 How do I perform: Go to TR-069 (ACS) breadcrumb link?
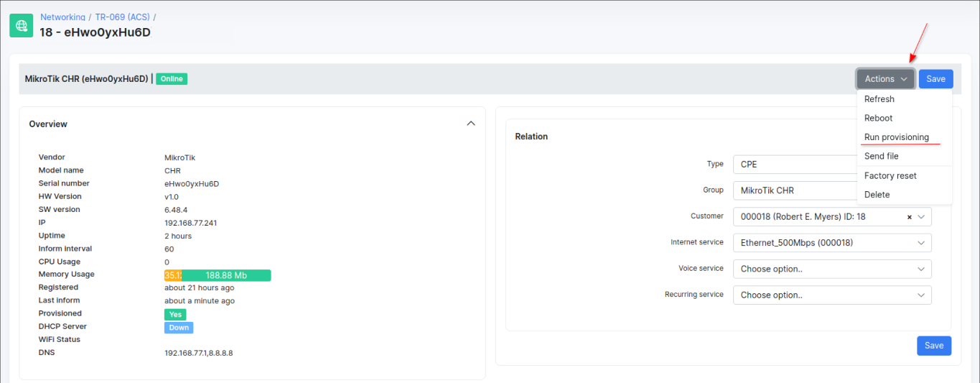tap(122, 17)
